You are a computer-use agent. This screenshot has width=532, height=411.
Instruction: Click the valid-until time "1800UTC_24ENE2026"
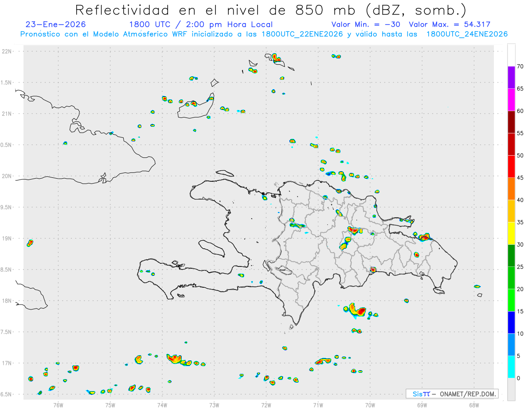[467, 34]
